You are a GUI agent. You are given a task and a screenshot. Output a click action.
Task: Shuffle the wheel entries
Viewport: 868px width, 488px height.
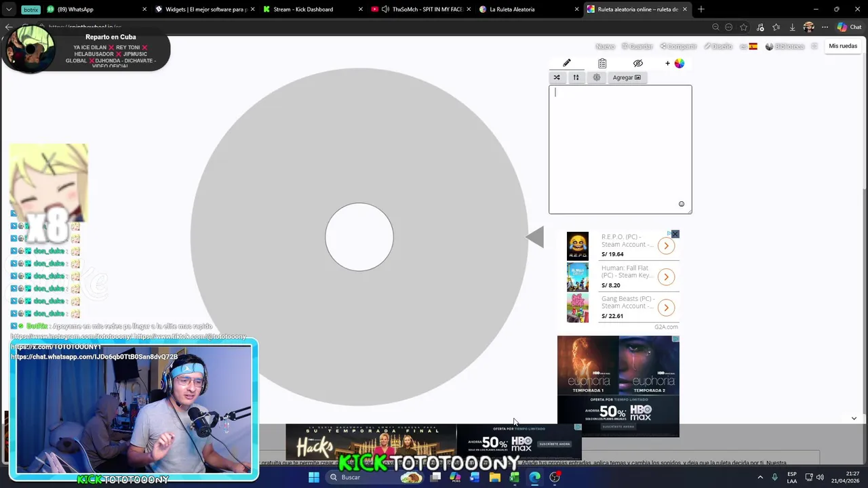[x=557, y=77]
